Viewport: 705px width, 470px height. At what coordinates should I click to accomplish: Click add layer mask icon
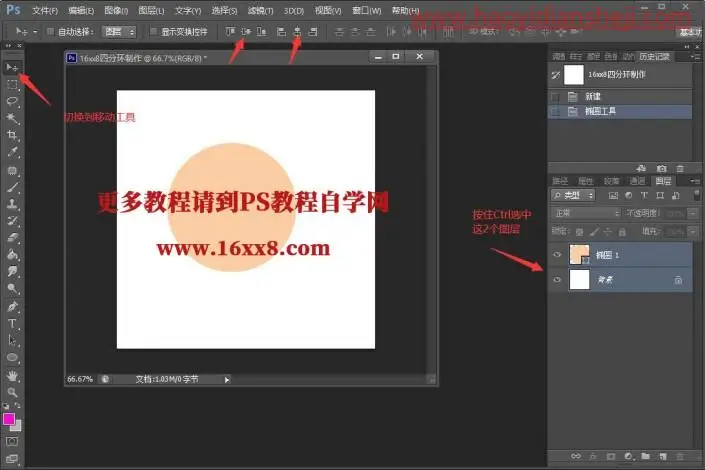(611, 456)
